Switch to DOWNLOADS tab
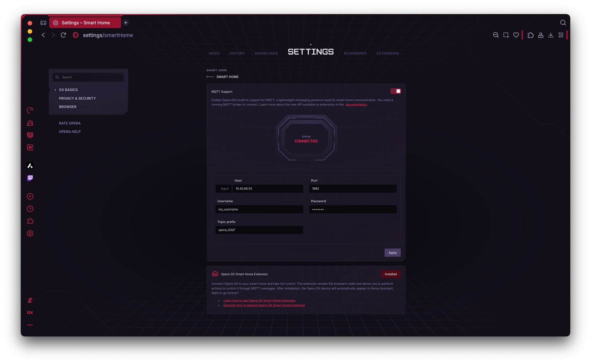The height and width of the screenshot is (364, 591). 266,53
